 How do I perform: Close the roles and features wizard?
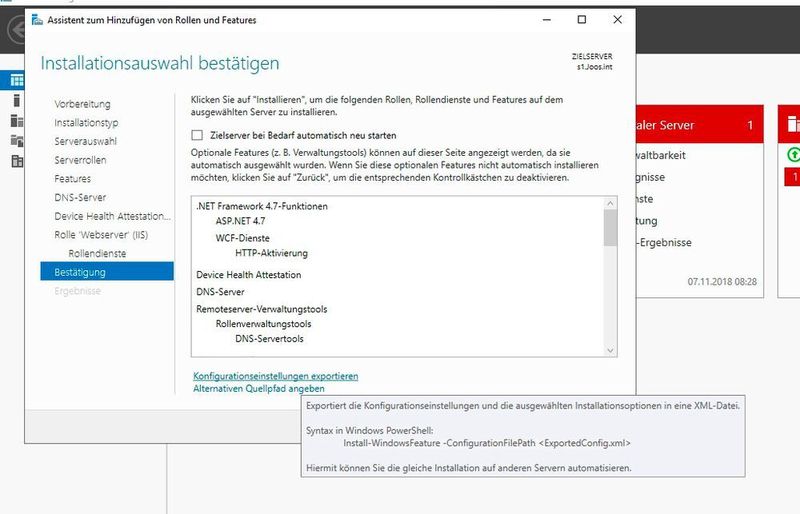pos(617,19)
